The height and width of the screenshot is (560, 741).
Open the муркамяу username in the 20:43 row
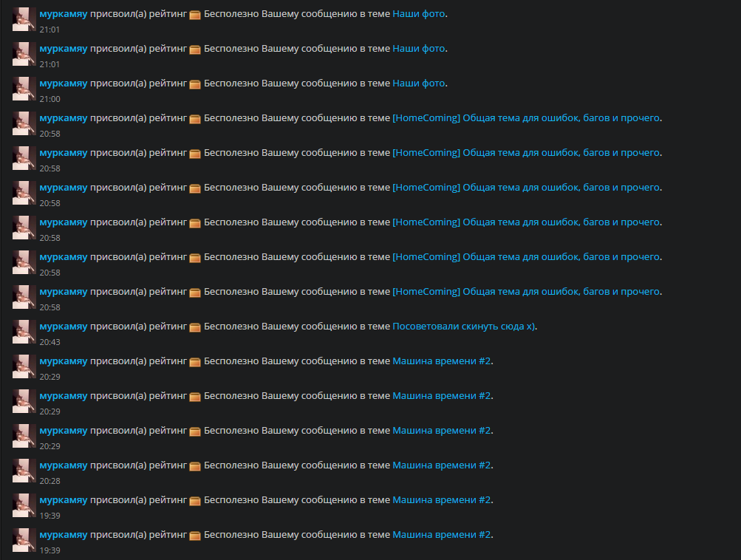click(64, 327)
